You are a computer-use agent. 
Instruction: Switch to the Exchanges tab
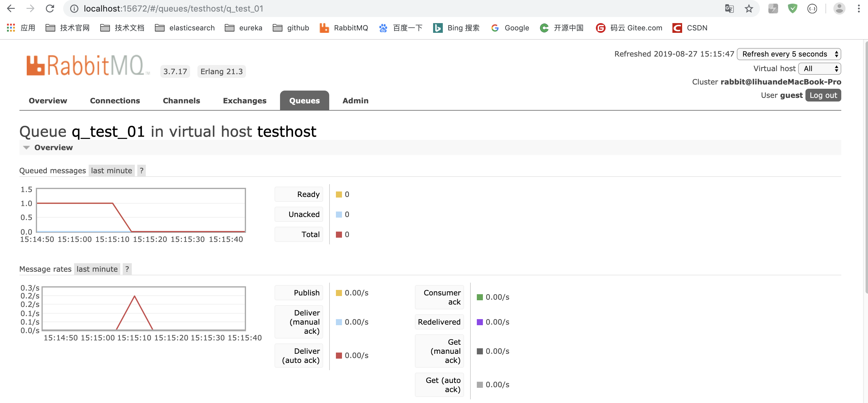coord(244,101)
